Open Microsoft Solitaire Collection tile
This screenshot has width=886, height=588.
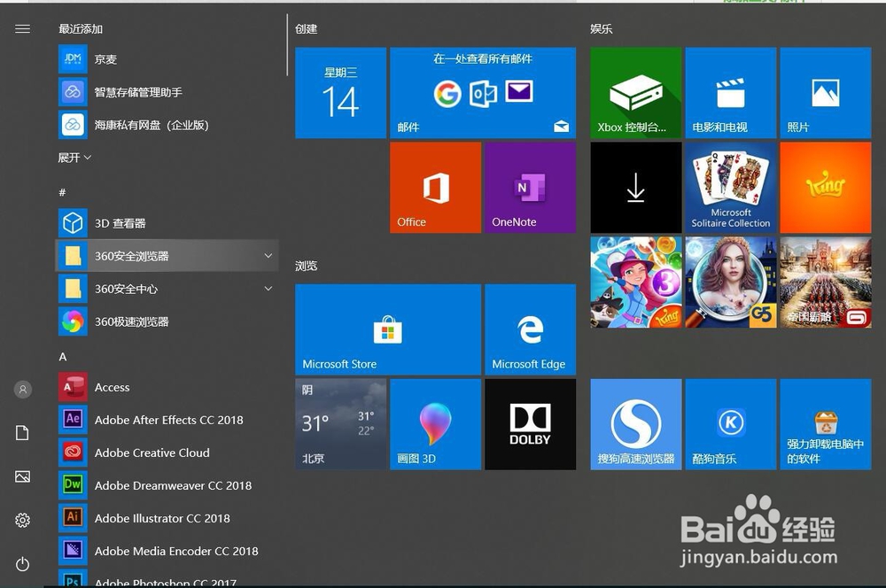[731, 188]
